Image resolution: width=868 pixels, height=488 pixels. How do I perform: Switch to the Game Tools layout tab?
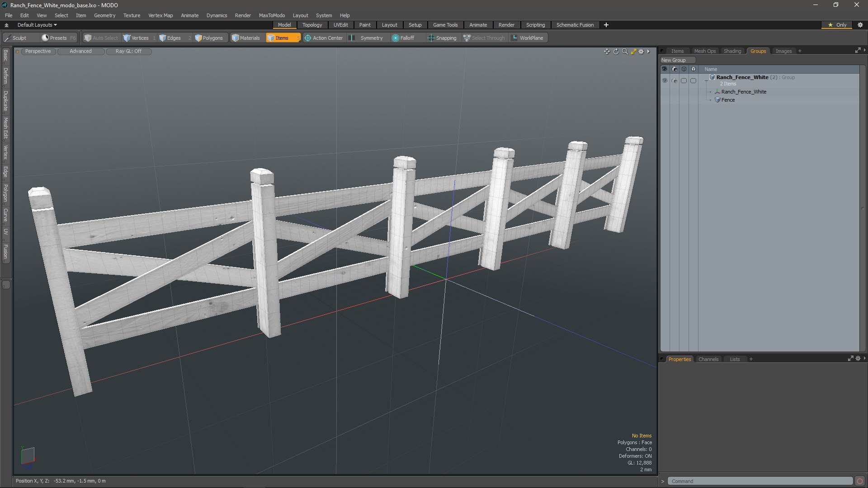tap(445, 25)
